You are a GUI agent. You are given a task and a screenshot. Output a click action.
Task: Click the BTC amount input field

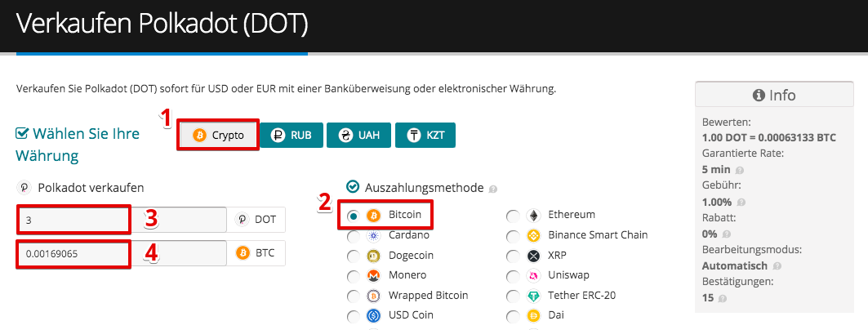[122, 253]
